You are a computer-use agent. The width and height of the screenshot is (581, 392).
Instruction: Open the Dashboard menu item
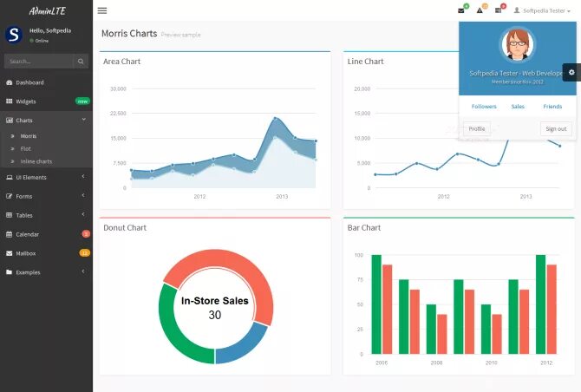(46, 82)
